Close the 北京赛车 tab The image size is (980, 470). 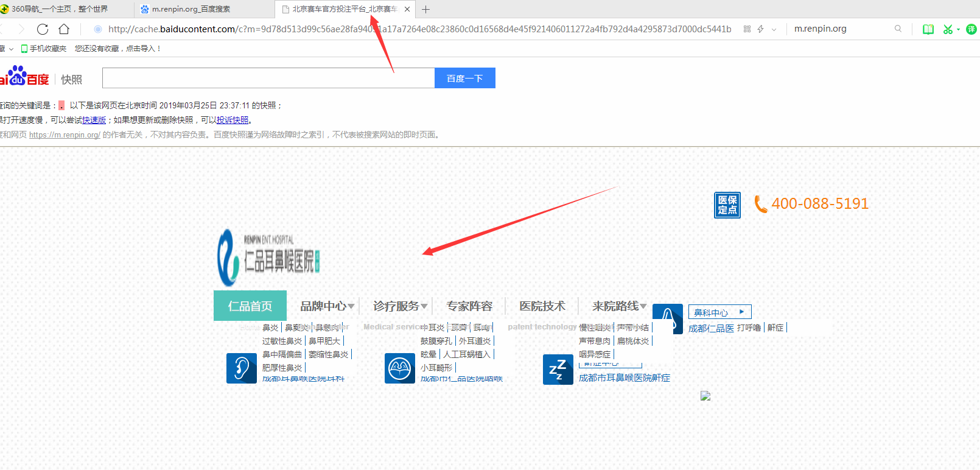tap(407, 9)
